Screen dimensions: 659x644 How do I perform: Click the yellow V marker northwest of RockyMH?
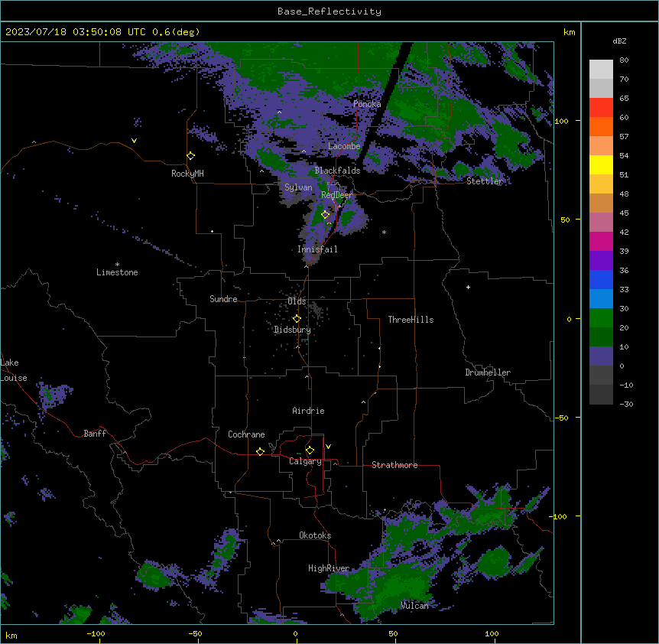[134, 141]
